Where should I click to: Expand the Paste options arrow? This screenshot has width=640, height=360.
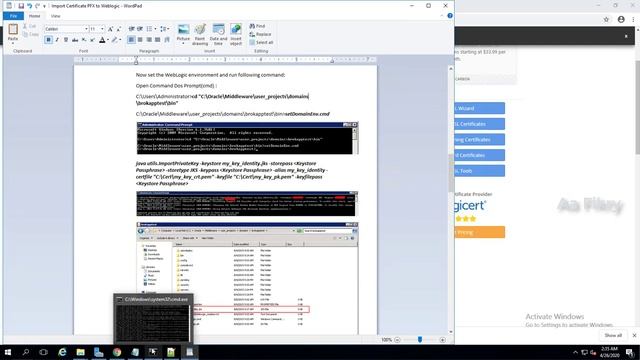coord(13,43)
